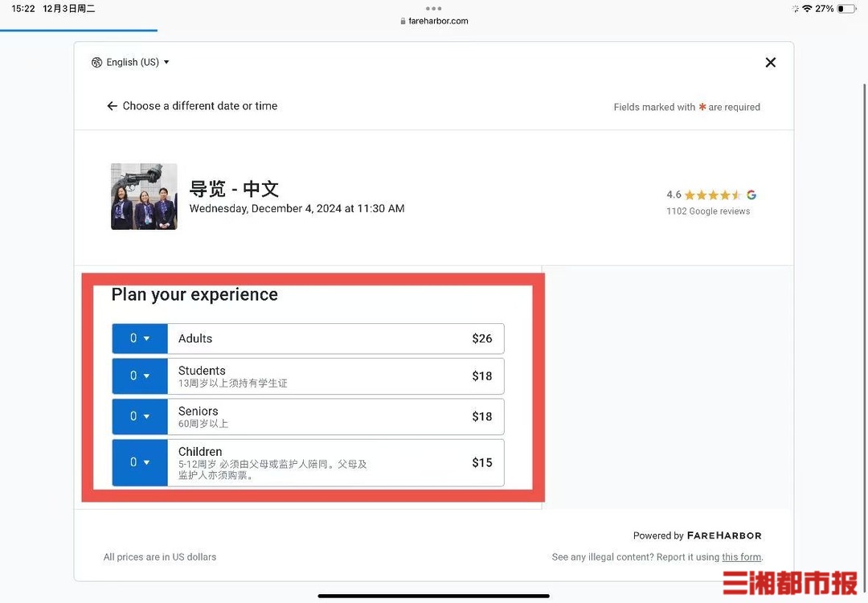The width and height of the screenshot is (868, 603).
Task: Tap the Wi-Fi icon in status bar
Action: coord(807,9)
